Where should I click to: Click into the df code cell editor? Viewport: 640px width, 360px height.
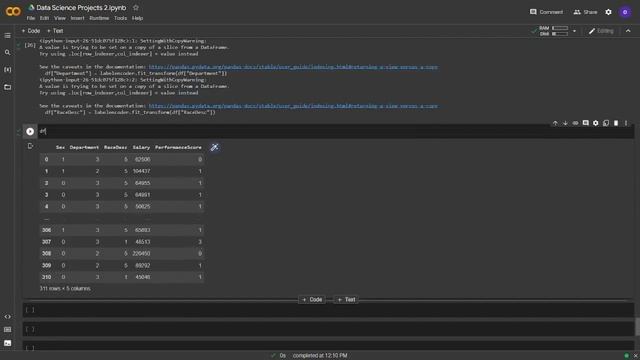coord(335,131)
